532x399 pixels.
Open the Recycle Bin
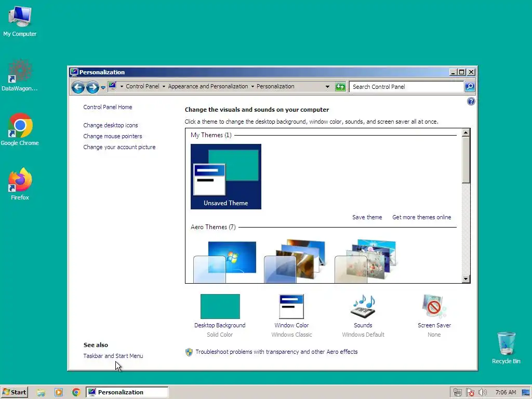coord(506,348)
